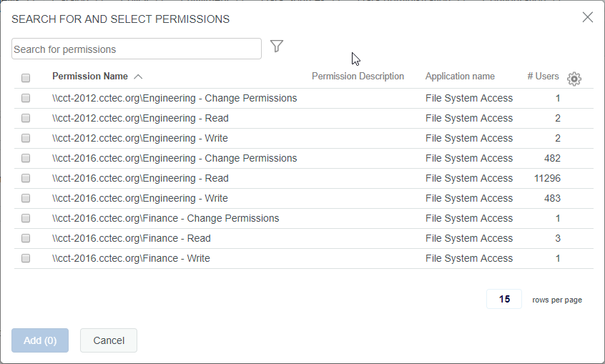Image resolution: width=605 pixels, height=364 pixels.
Task: Click the Permission Description column header
Action: point(358,77)
